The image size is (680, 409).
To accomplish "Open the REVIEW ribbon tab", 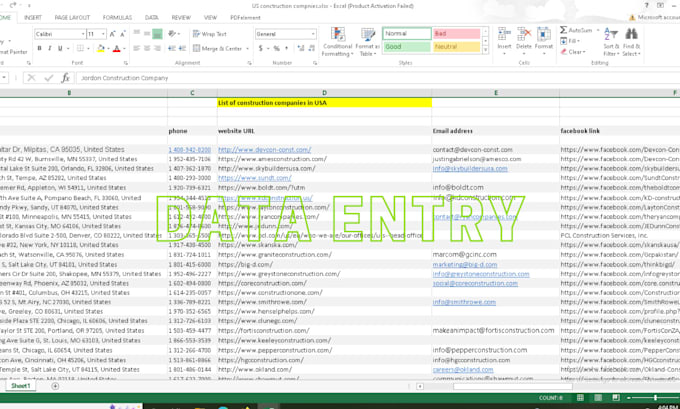I will point(181,17).
